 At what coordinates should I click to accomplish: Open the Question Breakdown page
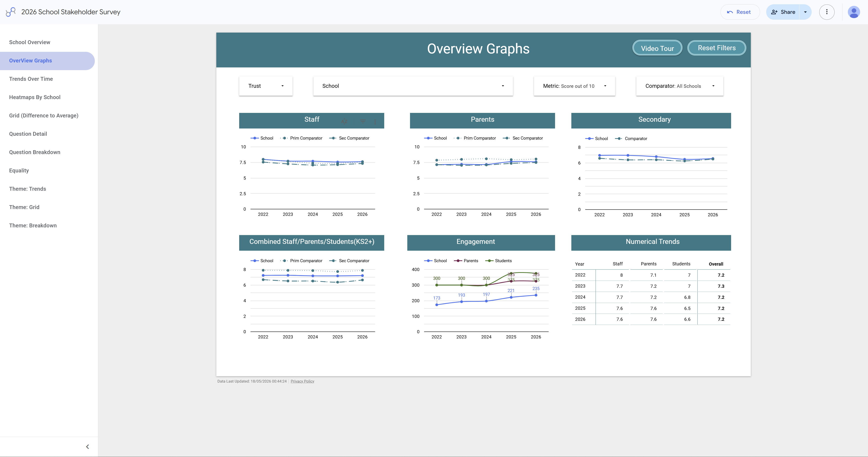pyautogui.click(x=47, y=152)
